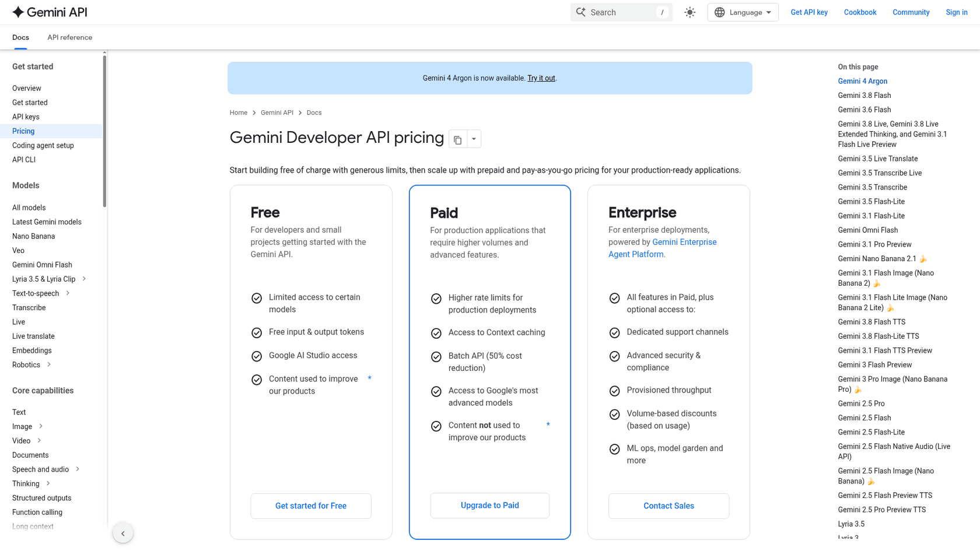Viewport: 980px width, 551px height.
Task: Click the Get started for Free button
Action: click(311, 506)
